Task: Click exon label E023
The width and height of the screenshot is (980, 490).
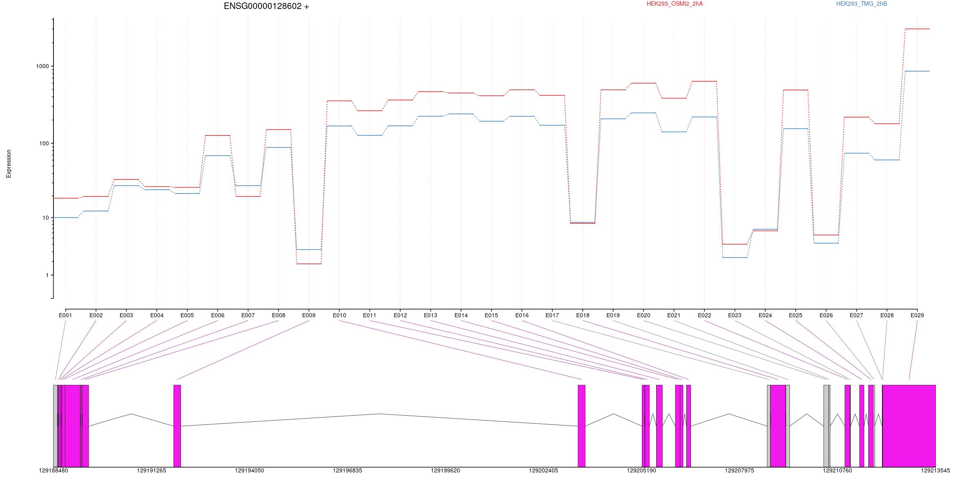Action: 735,315
